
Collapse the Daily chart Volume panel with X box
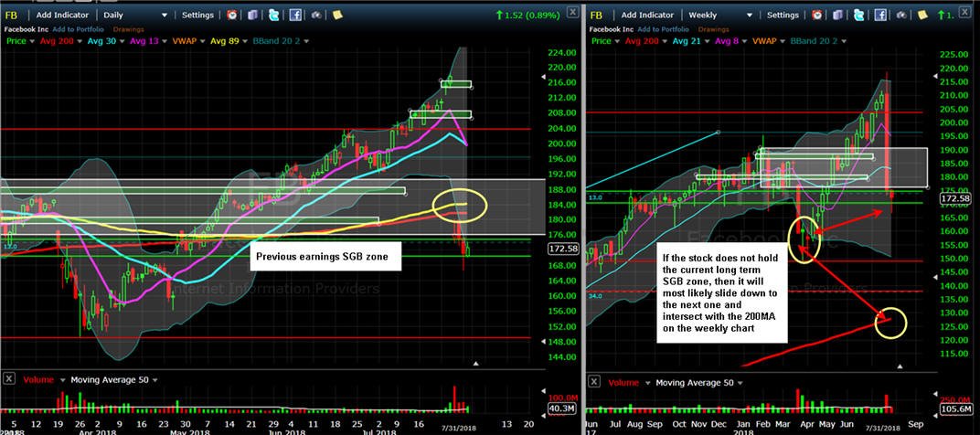(x=9, y=378)
